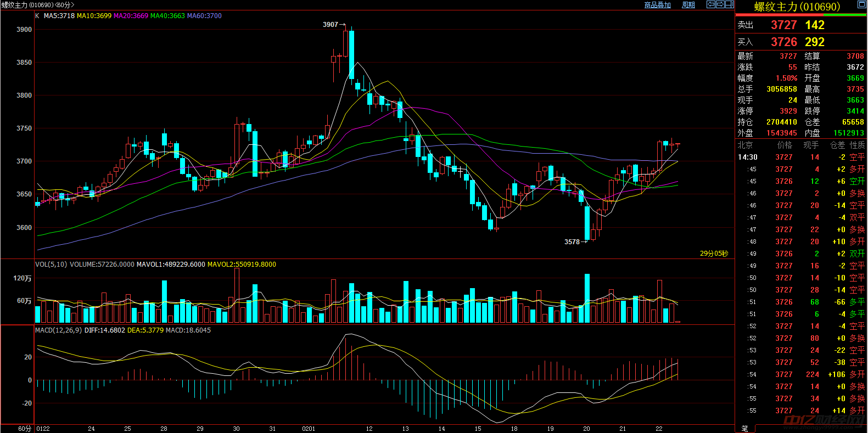Click the maximize quote panel icon
Viewport: 868px width, 433px height.
tap(861, 5)
